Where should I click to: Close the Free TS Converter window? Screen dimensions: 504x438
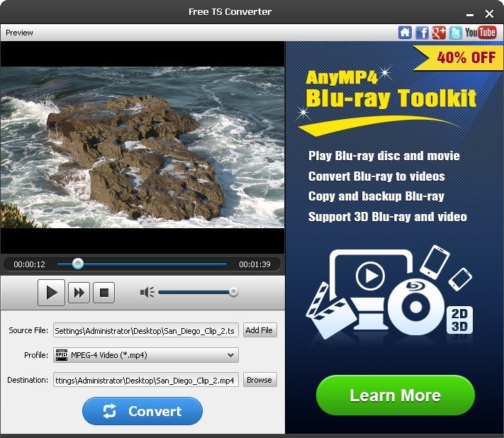click(x=489, y=13)
